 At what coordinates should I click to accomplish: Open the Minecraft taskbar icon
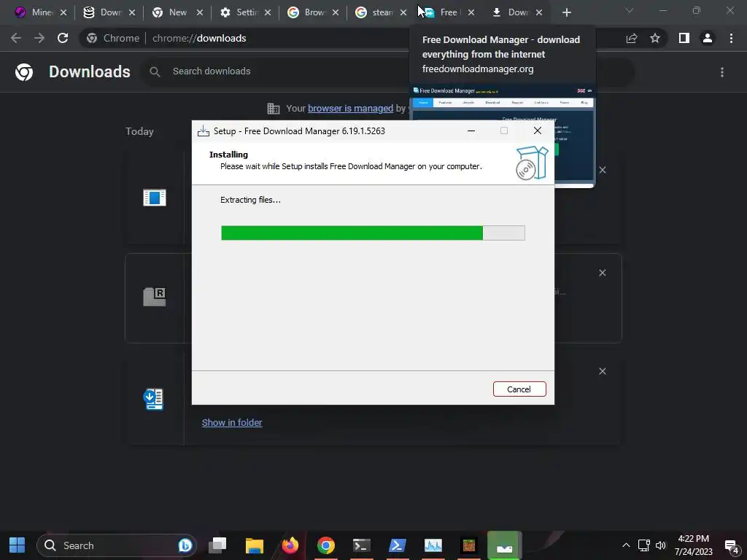(469, 545)
